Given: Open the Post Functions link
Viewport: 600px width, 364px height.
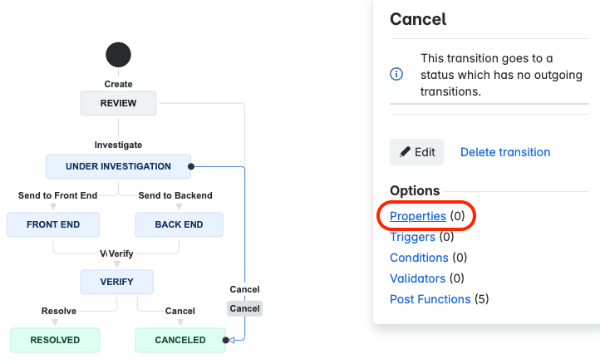Looking at the screenshot, I should (430, 299).
